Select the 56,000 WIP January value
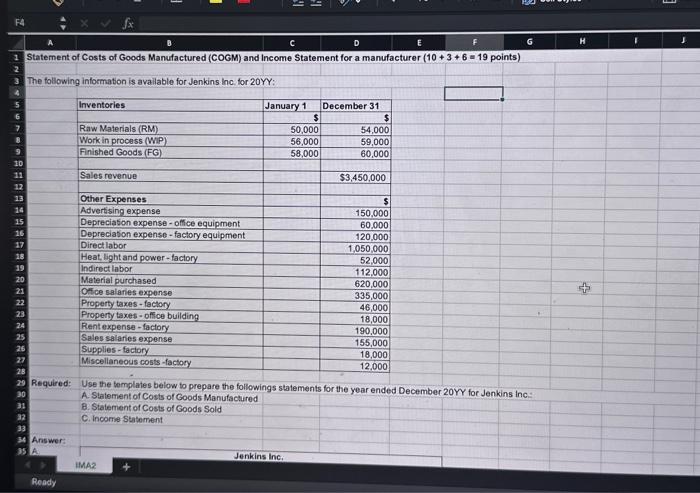Viewport: 700px width, 493px height. [292, 142]
